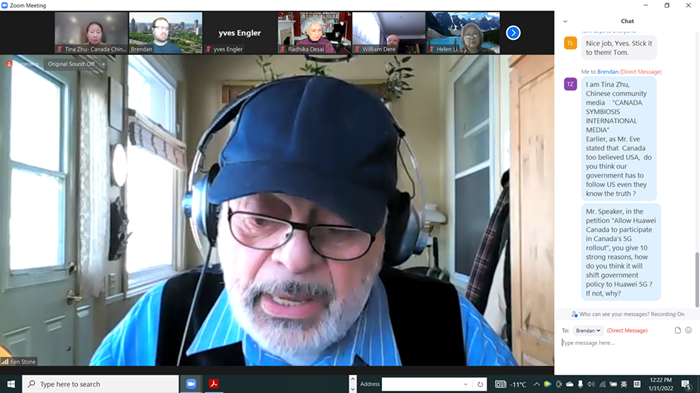Open the emoji picker in chat
This screenshot has height=393, width=700.
tap(688, 330)
